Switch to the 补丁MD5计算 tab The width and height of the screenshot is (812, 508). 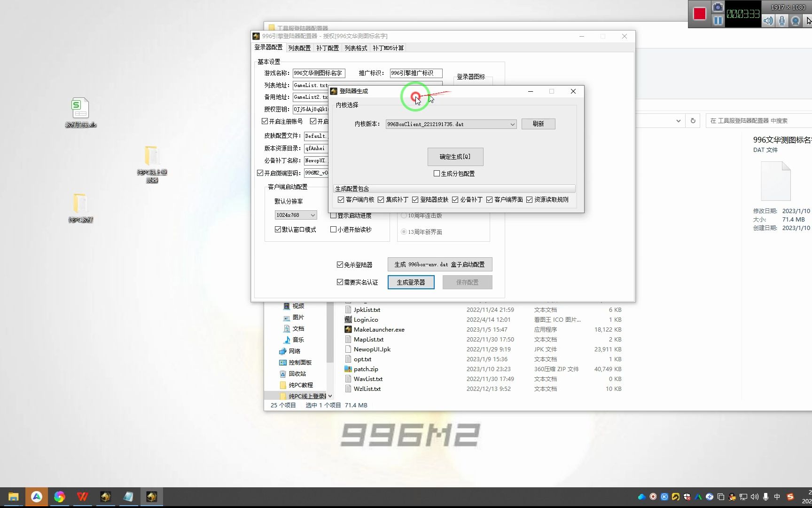[388, 48]
